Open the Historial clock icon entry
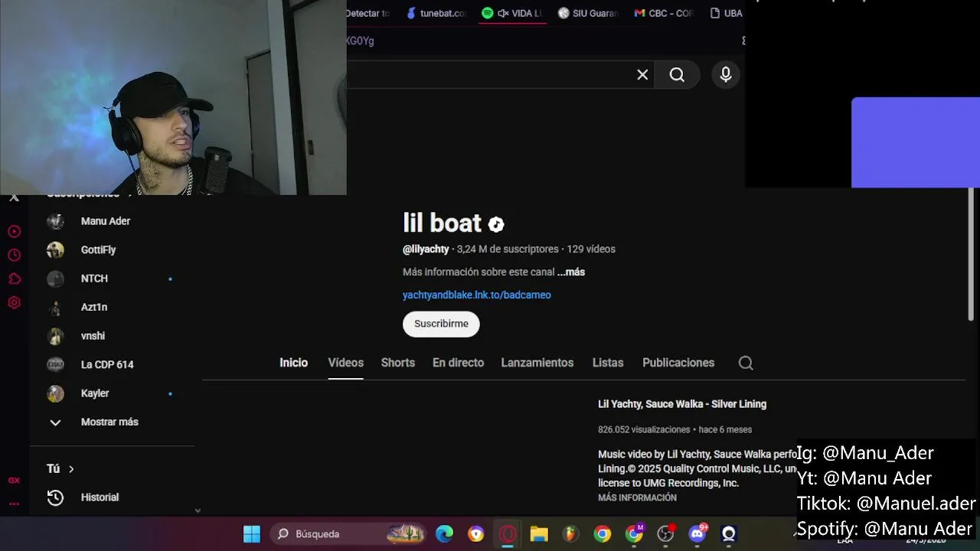This screenshot has width=980, height=551. (55, 497)
